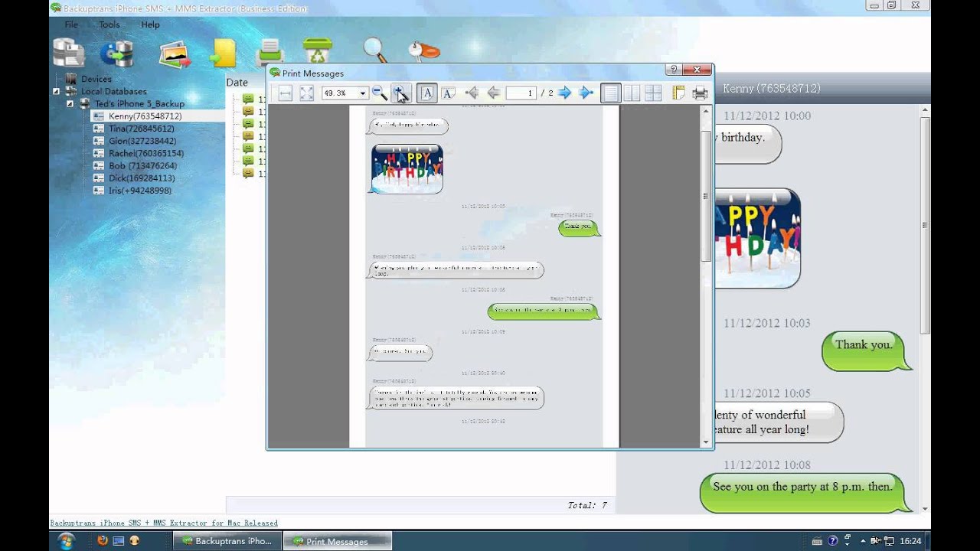Go to first page of preview

pos(472,93)
